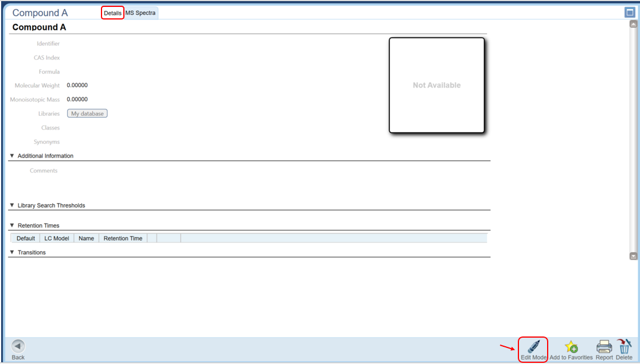Collapse the Retention Times section
The image size is (640, 364).
(12, 225)
